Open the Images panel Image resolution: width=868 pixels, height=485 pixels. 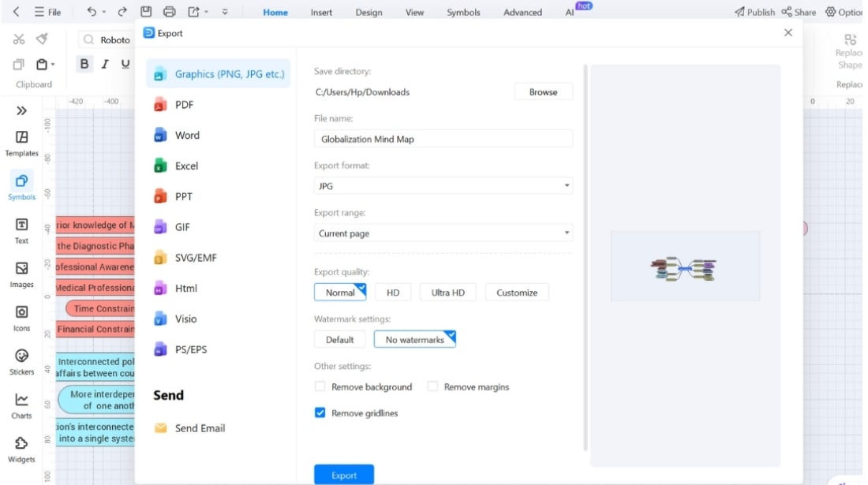pos(21,274)
